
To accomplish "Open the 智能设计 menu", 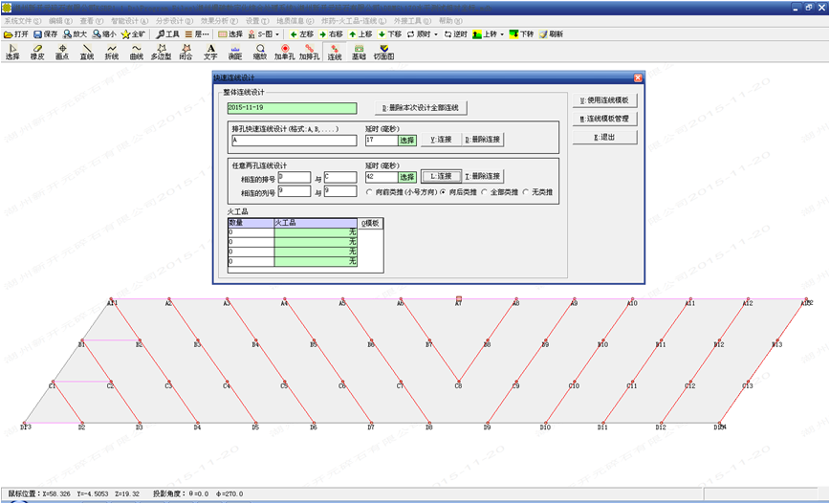I will point(129,19).
